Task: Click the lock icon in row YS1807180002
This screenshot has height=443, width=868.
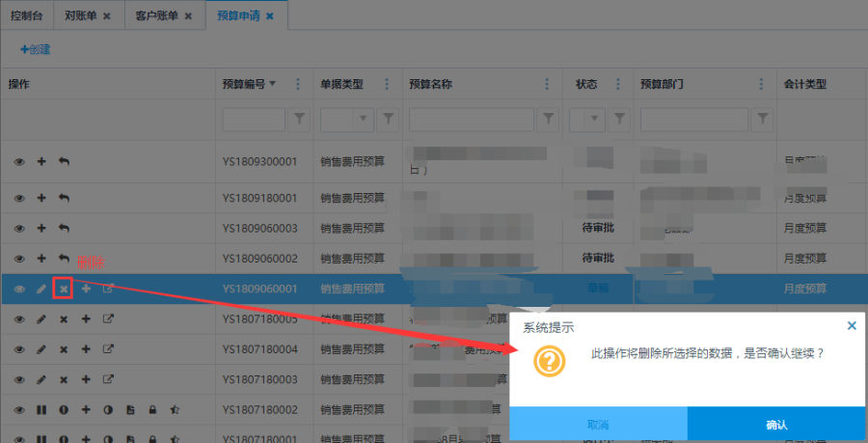Action: pos(152,410)
